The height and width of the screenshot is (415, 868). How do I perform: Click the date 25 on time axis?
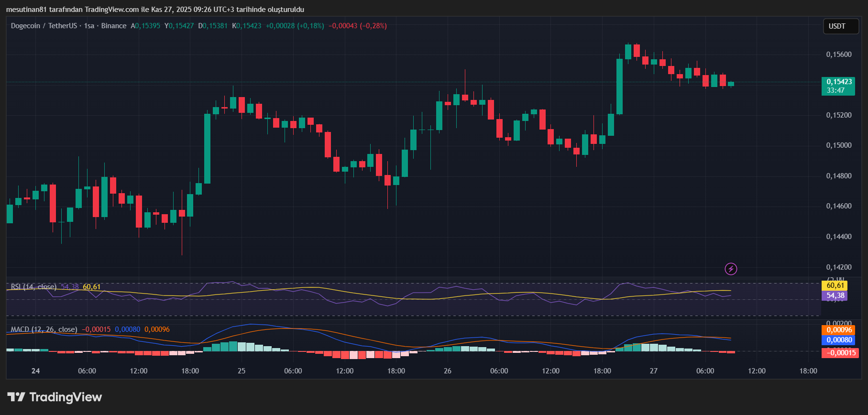pos(242,371)
